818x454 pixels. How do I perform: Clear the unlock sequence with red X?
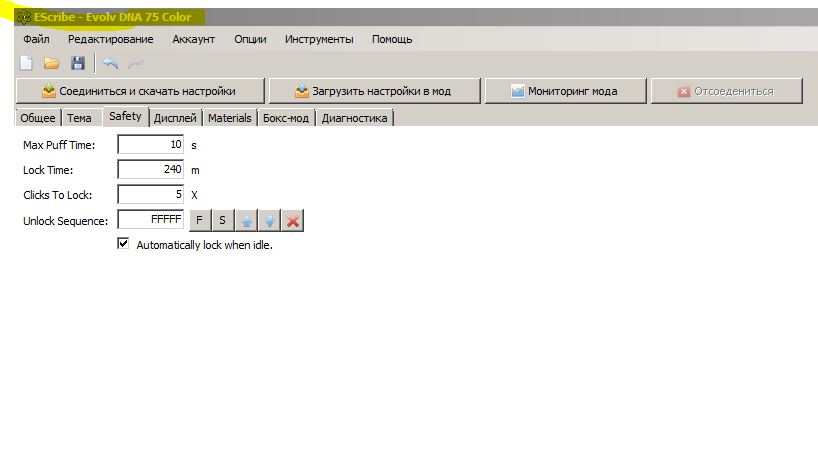pyautogui.click(x=293, y=220)
